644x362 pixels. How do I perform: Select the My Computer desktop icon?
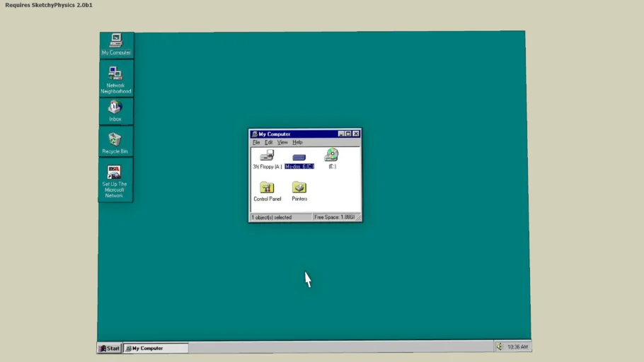pos(116,45)
